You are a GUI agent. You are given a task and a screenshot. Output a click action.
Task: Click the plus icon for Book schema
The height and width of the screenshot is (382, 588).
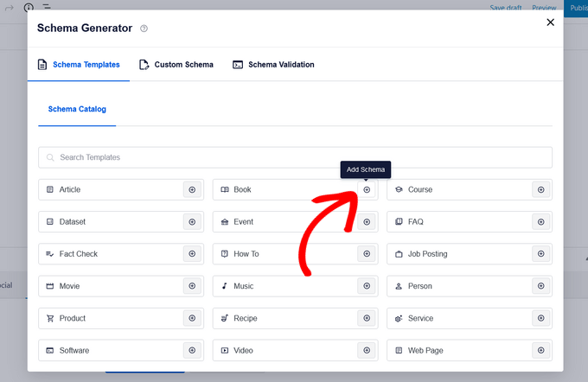pos(367,189)
